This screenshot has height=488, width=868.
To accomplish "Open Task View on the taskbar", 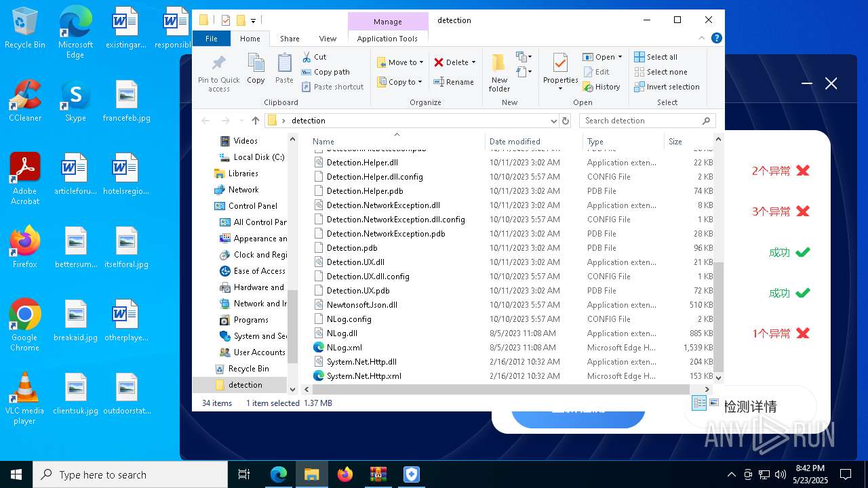I will pos(244,474).
